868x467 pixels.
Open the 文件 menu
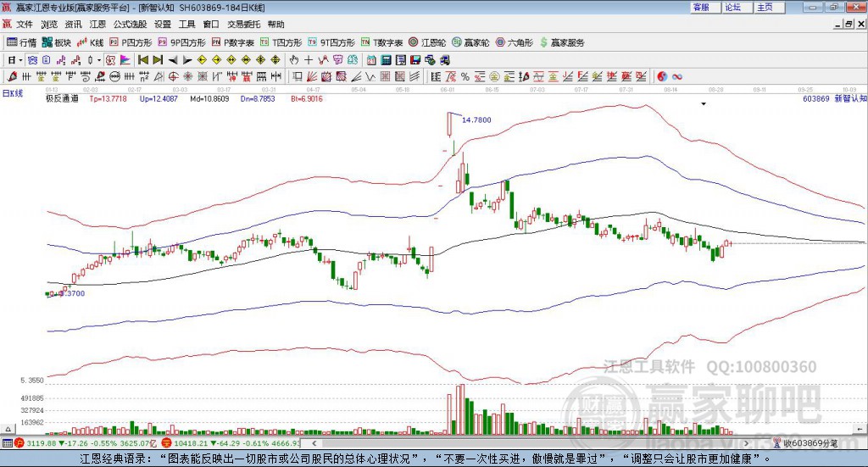coord(25,25)
